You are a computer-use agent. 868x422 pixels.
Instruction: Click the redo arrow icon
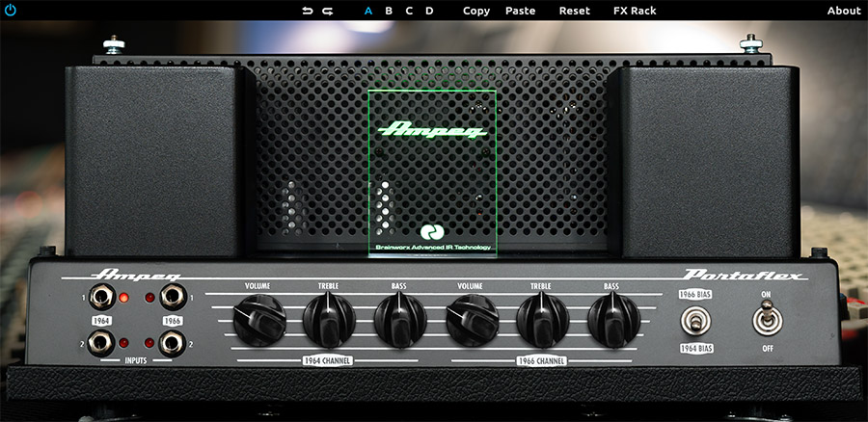tap(328, 11)
